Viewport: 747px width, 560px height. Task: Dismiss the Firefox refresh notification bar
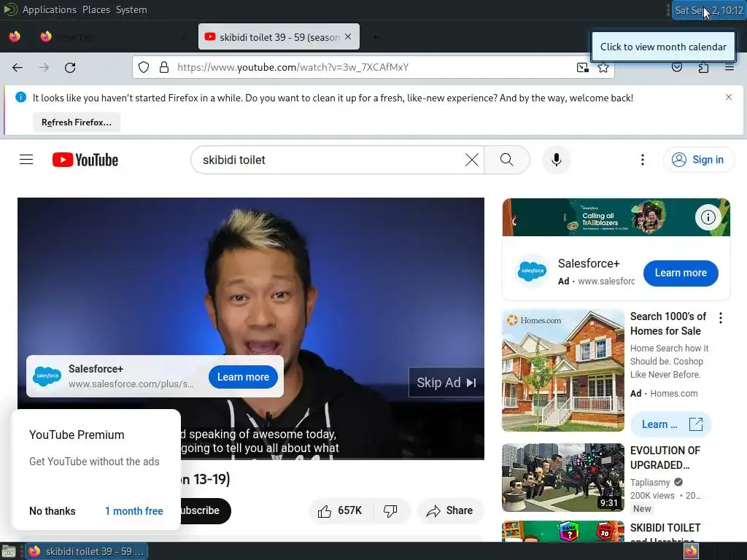729,97
